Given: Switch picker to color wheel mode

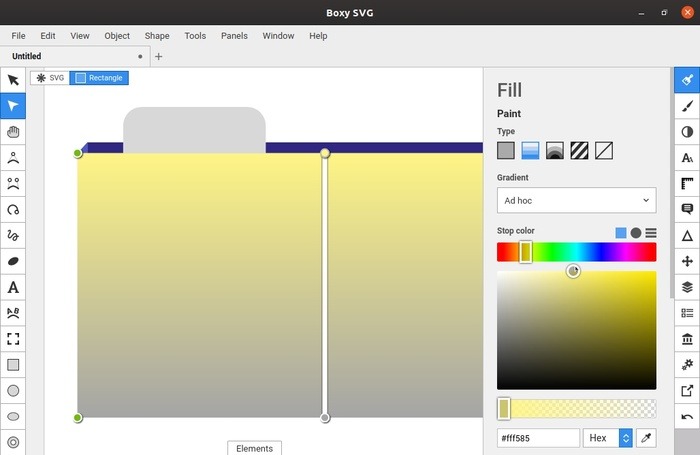Looking at the screenshot, I should point(636,233).
